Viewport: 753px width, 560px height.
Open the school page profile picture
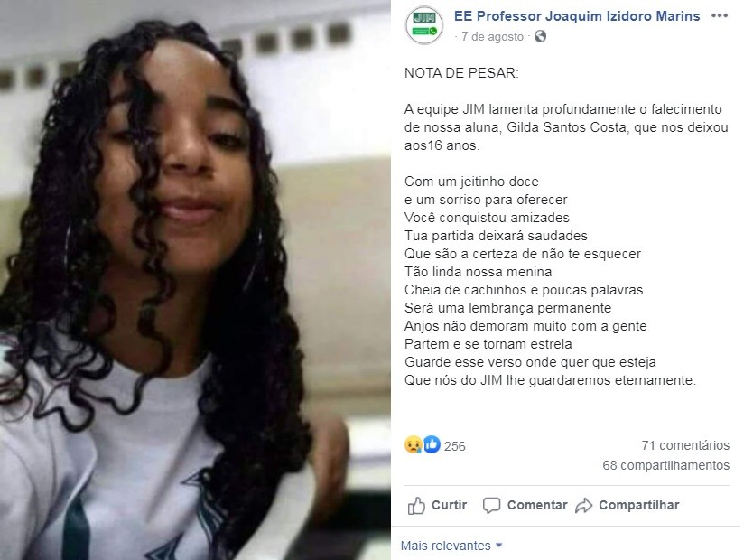424,25
